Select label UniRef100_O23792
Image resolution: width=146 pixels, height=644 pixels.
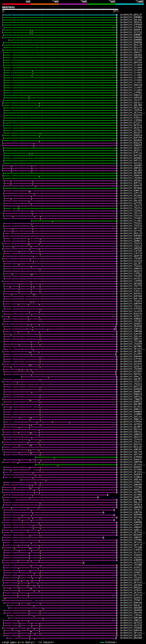coord(131,32)
